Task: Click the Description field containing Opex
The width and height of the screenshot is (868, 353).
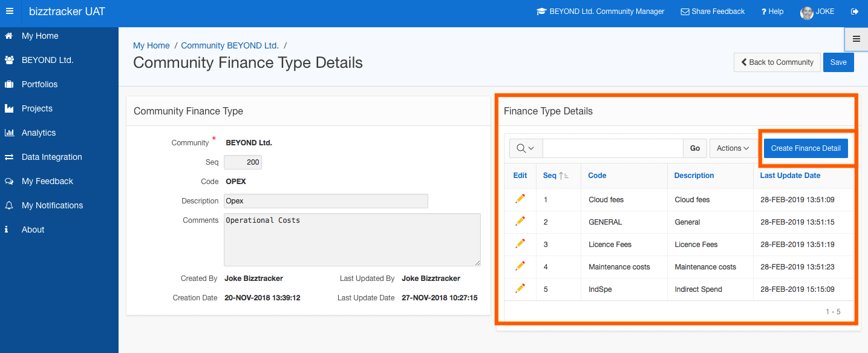Action: coord(326,201)
